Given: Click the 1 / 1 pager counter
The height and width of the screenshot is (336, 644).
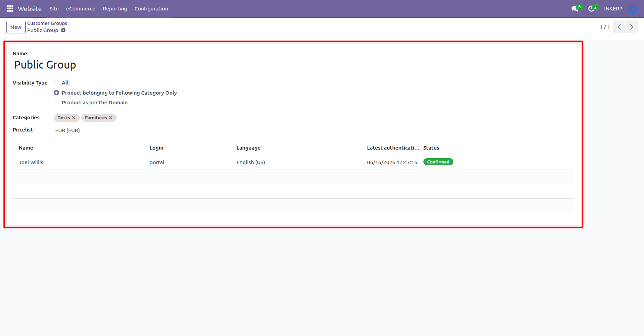Looking at the screenshot, I should (604, 27).
